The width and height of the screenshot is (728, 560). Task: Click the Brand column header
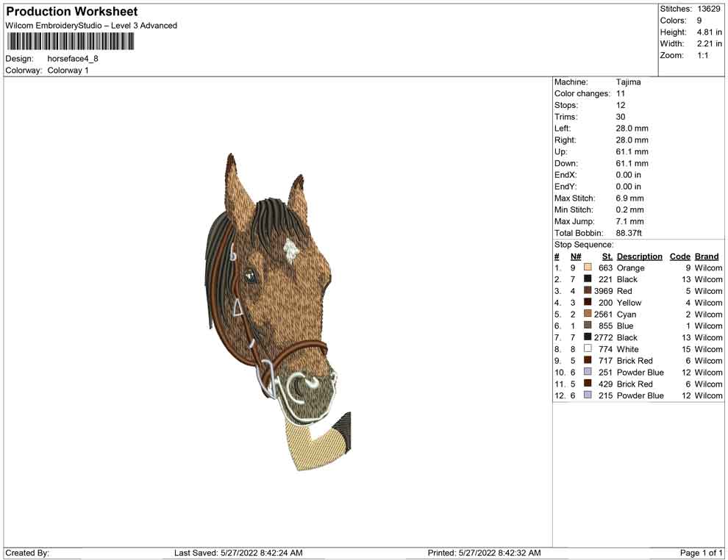[x=707, y=256]
